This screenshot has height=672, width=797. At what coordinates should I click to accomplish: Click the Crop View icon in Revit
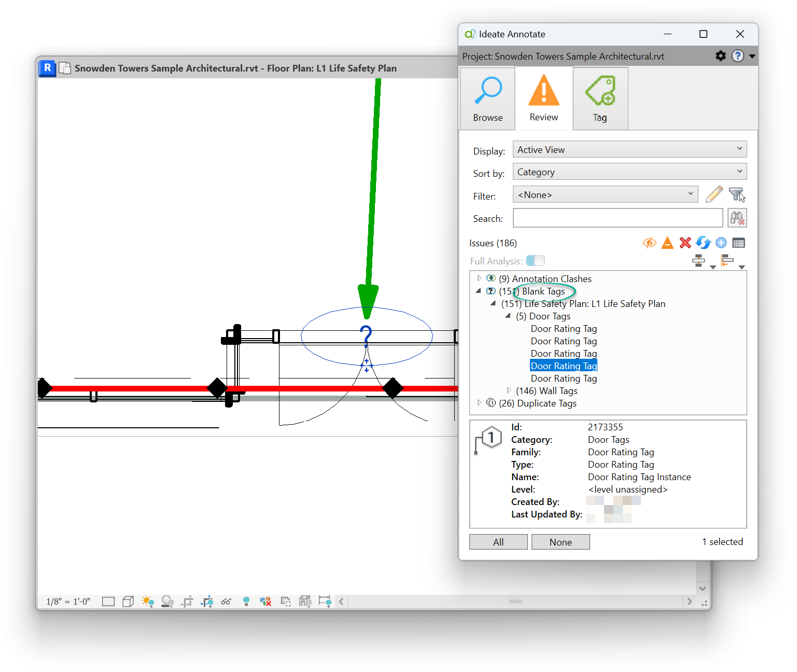tap(187, 601)
